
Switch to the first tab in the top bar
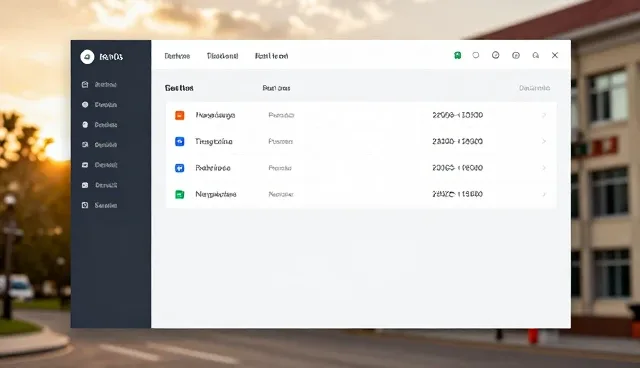177,56
